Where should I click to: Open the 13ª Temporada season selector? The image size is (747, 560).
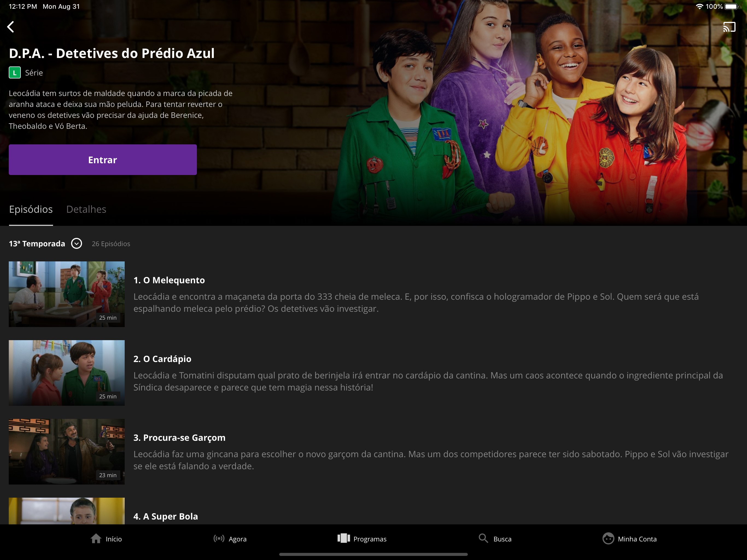click(x=37, y=244)
